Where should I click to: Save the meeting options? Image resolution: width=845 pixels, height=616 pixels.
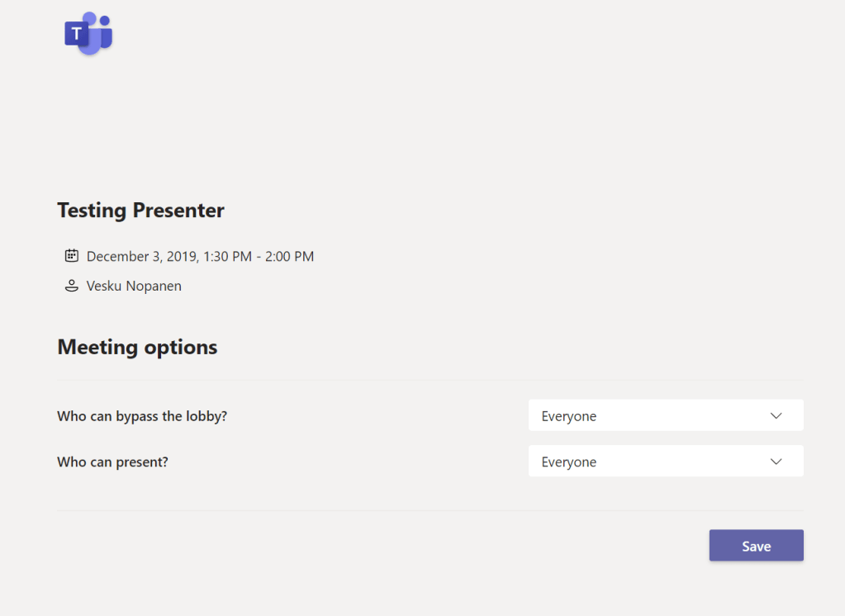(756, 546)
